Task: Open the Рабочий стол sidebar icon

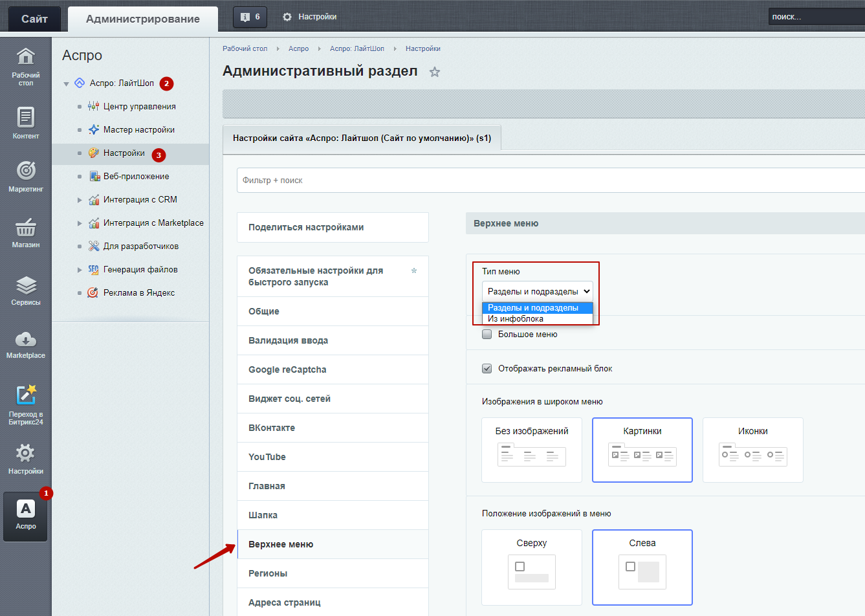Action: 26,66
